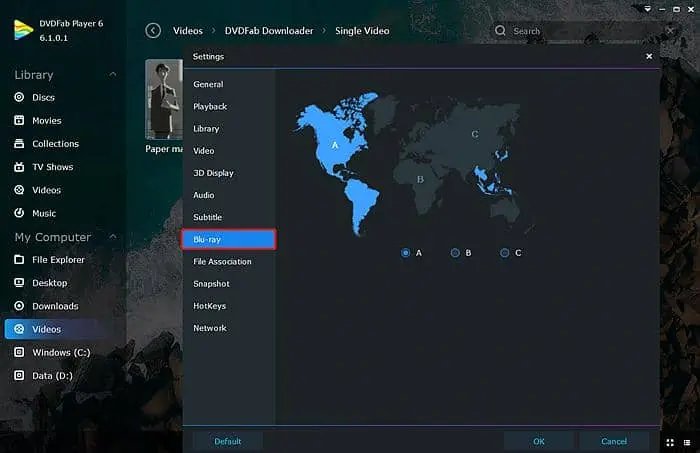Image resolution: width=700 pixels, height=453 pixels.
Task: Close the Settings dialog
Action: [649, 57]
